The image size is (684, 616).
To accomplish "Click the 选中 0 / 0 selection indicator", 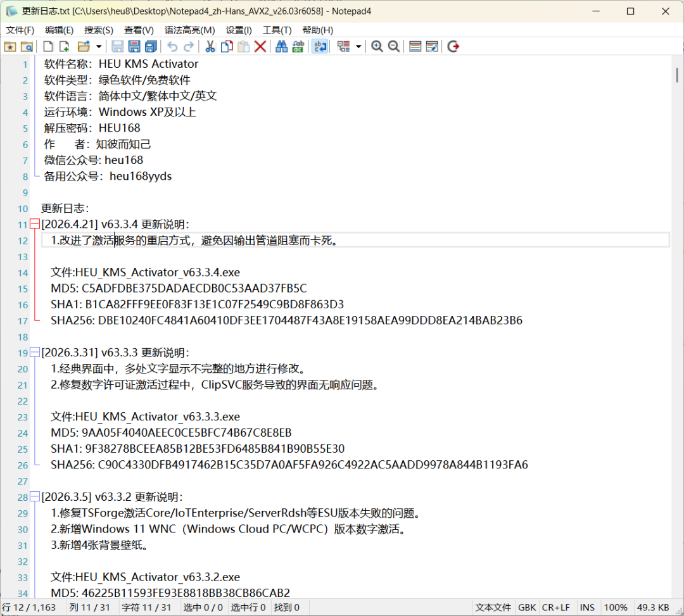I will 203,607.
